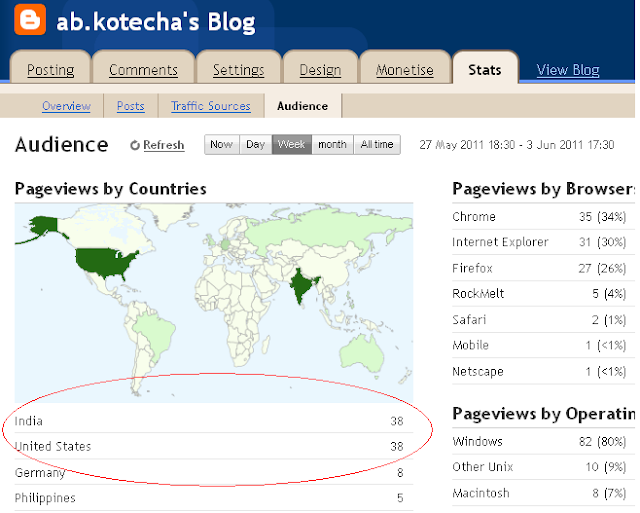Click Alaska on the world map
This screenshot has height=513, width=640.
45,226
